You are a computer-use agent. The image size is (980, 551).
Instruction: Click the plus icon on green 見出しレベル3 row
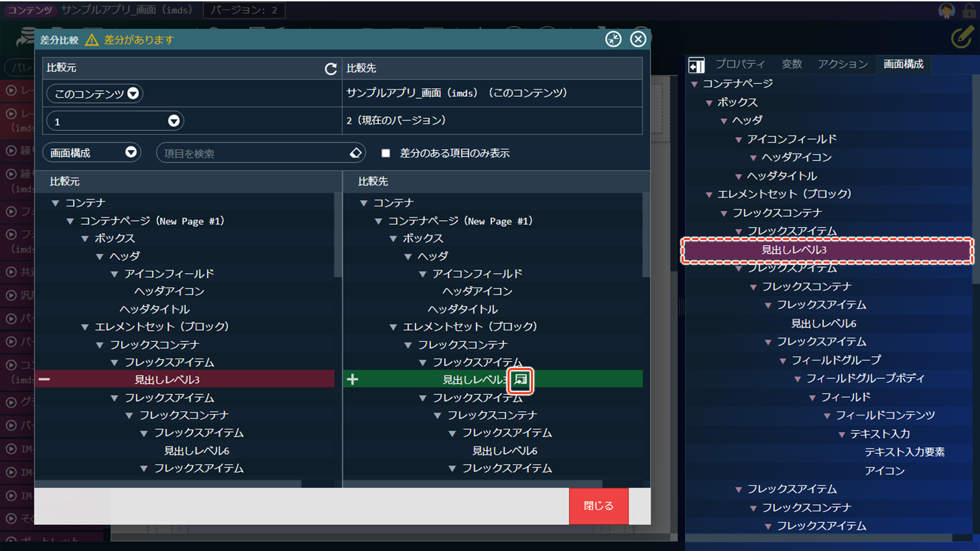click(x=353, y=379)
